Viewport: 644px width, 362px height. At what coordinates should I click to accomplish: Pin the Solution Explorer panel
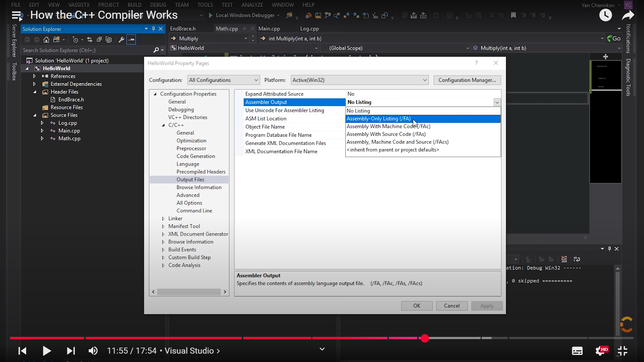(153, 29)
